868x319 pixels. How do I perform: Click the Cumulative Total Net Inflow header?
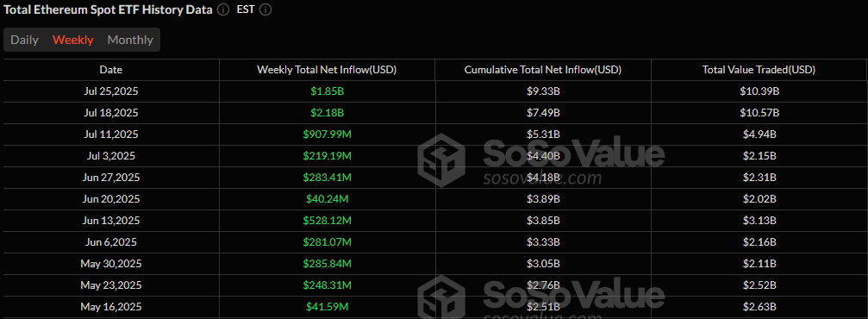(x=542, y=70)
